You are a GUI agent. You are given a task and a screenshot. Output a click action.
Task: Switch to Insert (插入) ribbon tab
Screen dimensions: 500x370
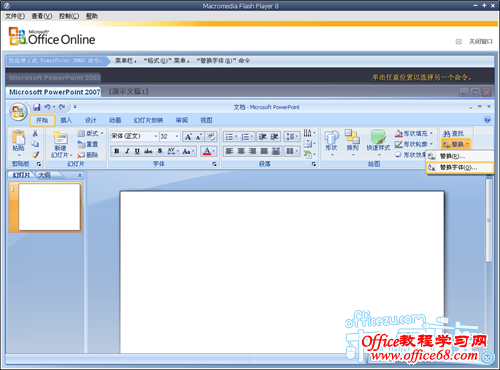click(x=66, y=120)
